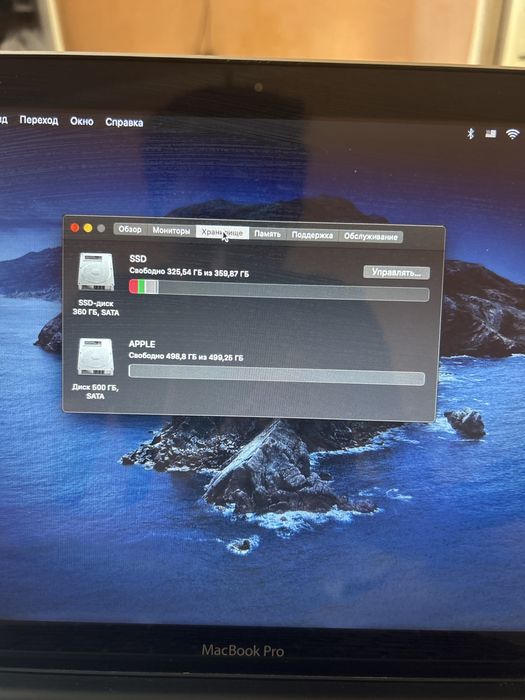Click the text 'Свободно 498,8 ГБ из 499,25 ГБ'

coord(186,357)
